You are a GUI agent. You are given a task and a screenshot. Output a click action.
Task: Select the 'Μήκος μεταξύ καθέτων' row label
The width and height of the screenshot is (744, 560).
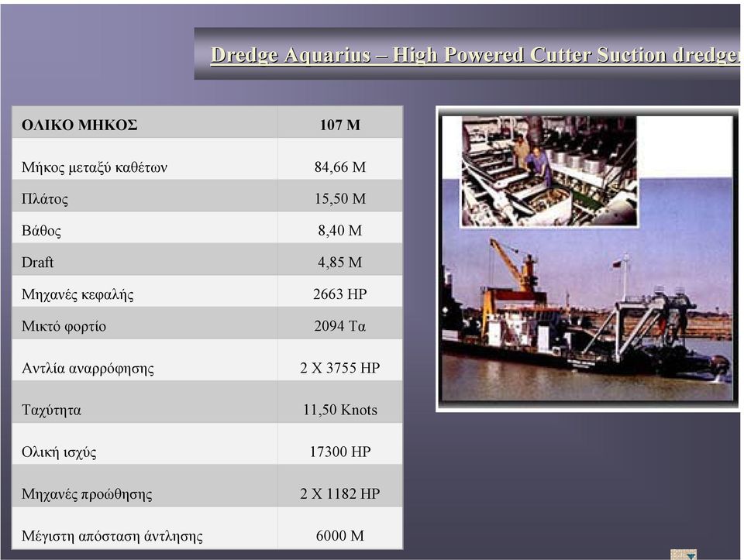click(x=95, y=167)
